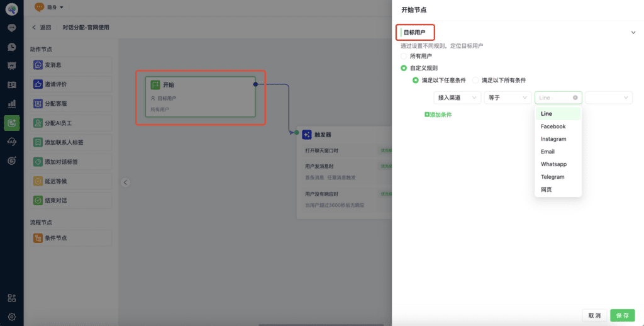The width and height of the screenshot is (644, 326).
Task: Click the 返回 back link
Action: (42, 28)
